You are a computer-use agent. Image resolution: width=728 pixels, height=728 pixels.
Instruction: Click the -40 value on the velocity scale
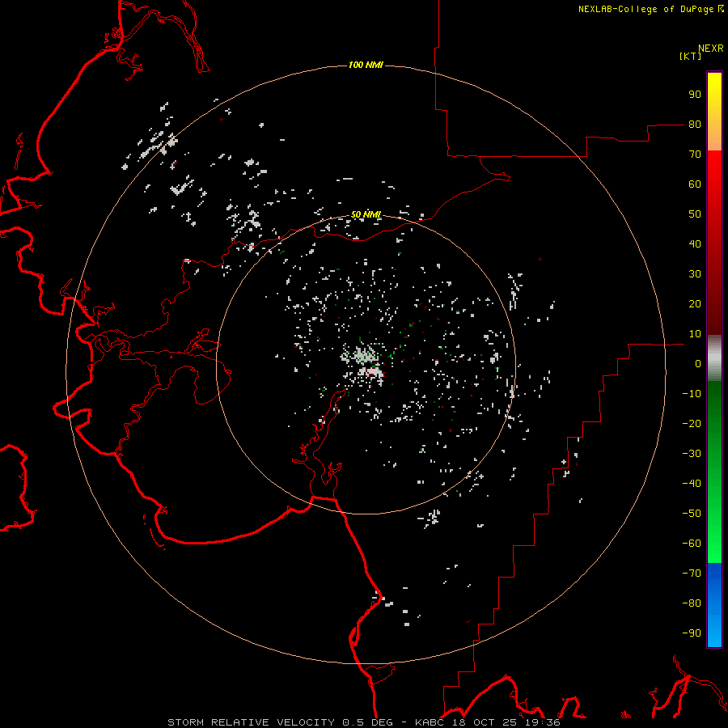(x=692, y=484)
